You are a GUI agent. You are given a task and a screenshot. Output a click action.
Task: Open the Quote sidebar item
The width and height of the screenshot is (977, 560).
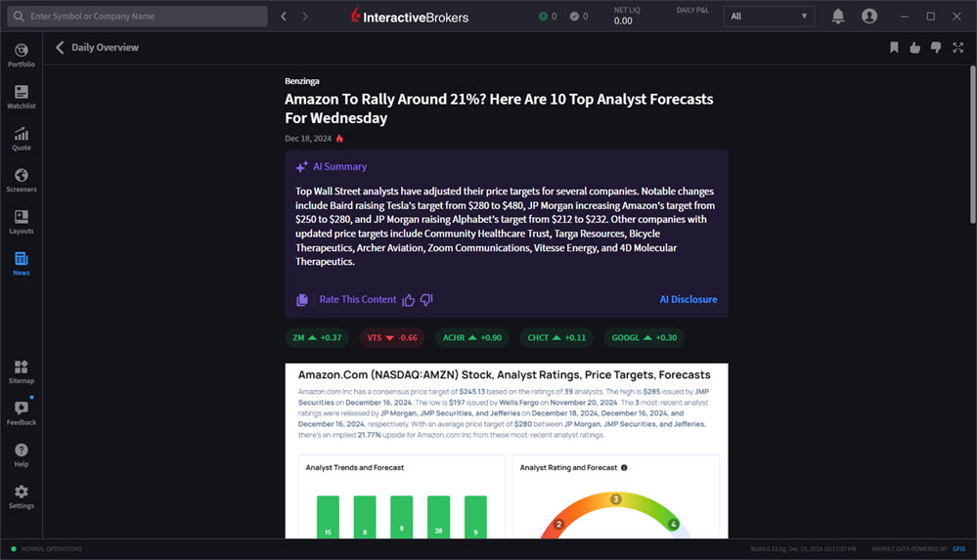tap(22, 139)
